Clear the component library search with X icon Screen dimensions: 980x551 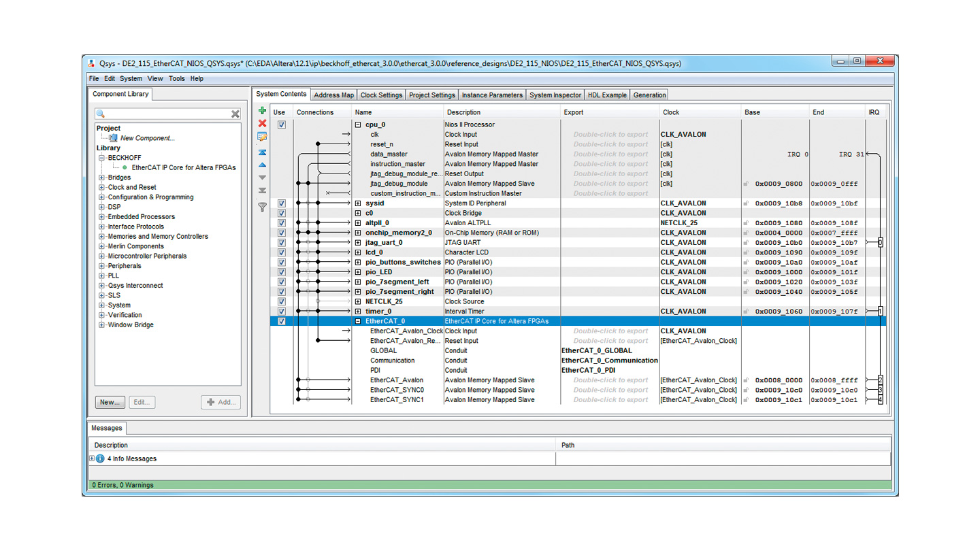pos(235,114)
